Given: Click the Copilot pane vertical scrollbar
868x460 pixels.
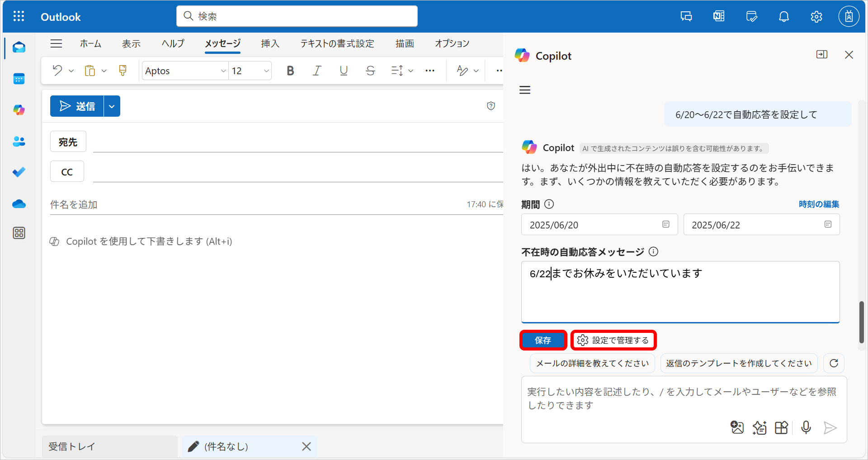Looking at the screenshot, I should point(862,322).
